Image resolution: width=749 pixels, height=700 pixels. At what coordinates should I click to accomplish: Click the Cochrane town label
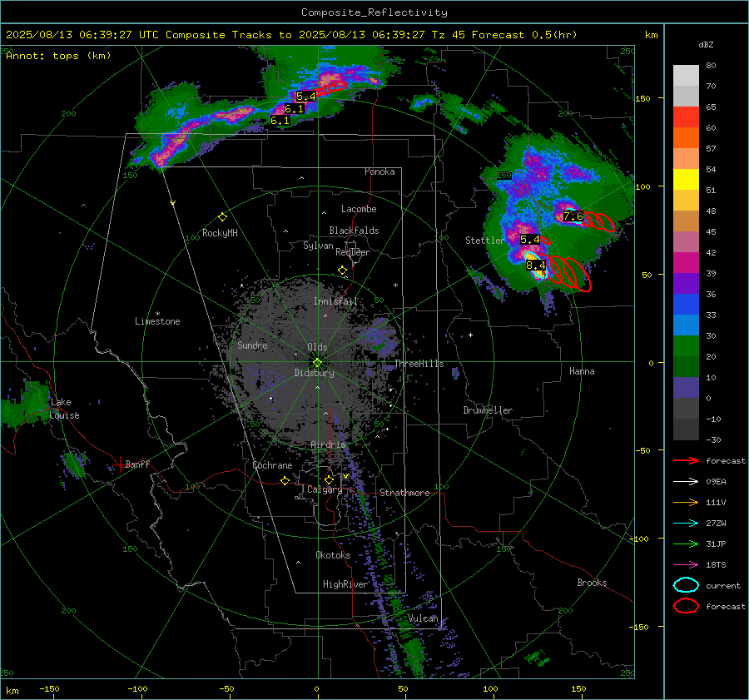(272, 465)
